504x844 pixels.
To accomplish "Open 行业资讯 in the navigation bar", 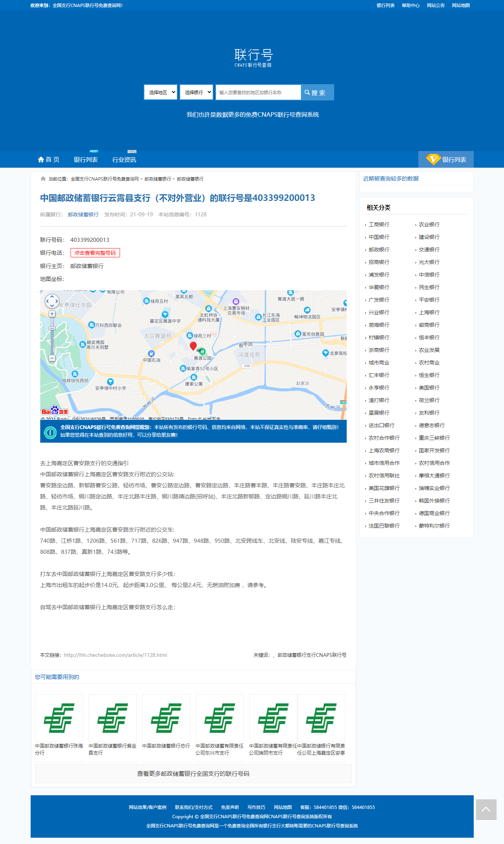I will click(x=124, y=159).
